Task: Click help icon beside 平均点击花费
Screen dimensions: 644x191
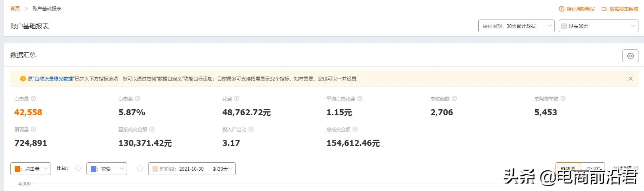Action: pos(360,98)
